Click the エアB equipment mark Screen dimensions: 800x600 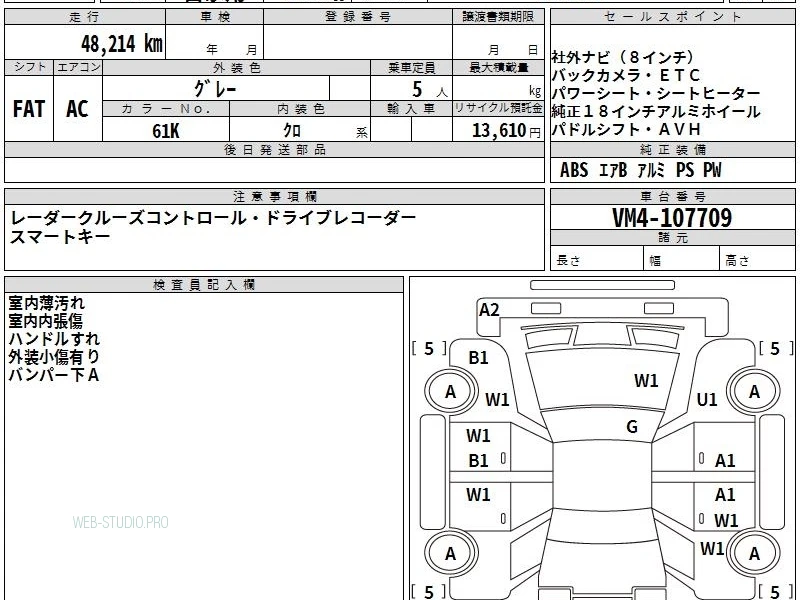(613, 170)
